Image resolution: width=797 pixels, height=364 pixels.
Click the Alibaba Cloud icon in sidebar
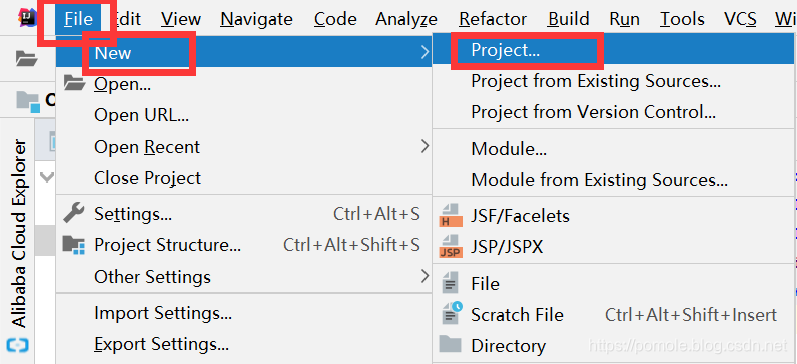pos(18,346)
